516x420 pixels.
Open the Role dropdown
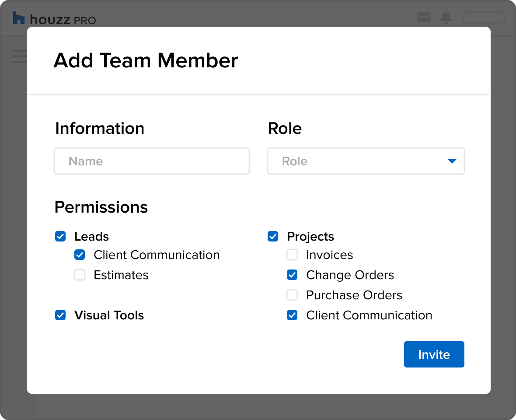pos(366,161)
